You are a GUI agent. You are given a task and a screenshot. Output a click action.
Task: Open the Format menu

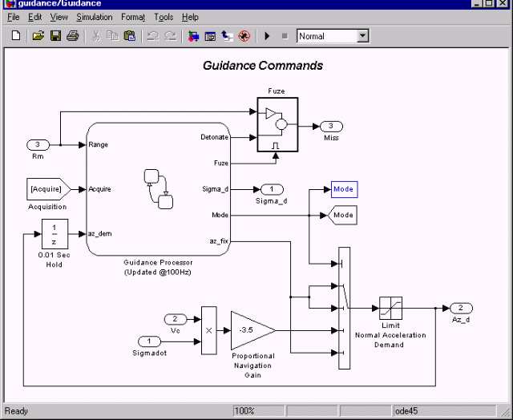point(133,17)
